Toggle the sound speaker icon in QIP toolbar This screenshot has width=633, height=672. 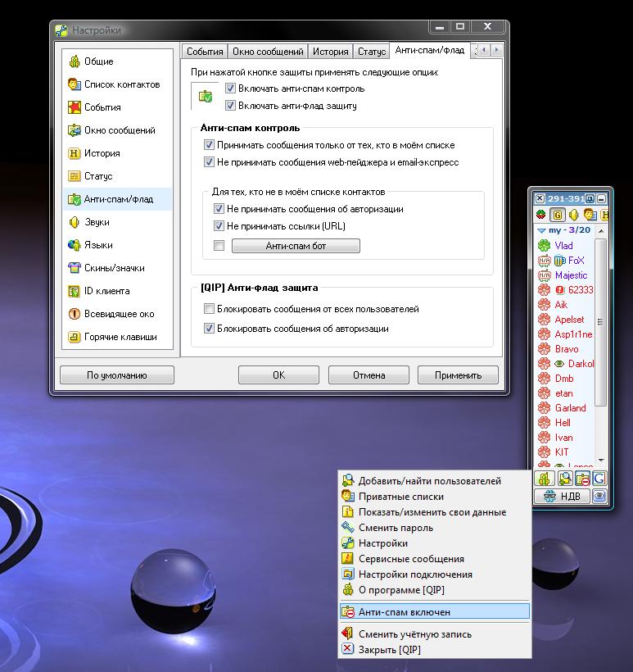click(573, 214)
